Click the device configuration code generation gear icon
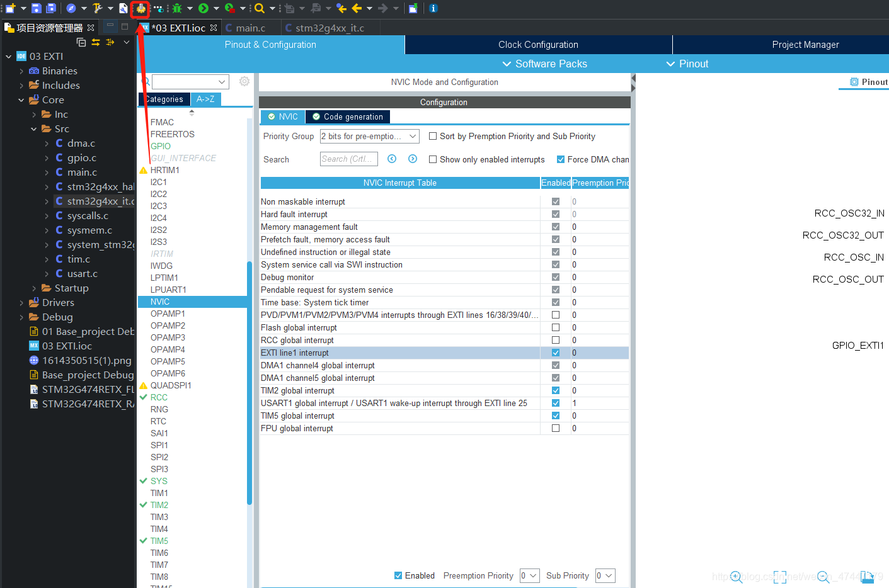This screenshot has width=889, height=588. point(141,8)
